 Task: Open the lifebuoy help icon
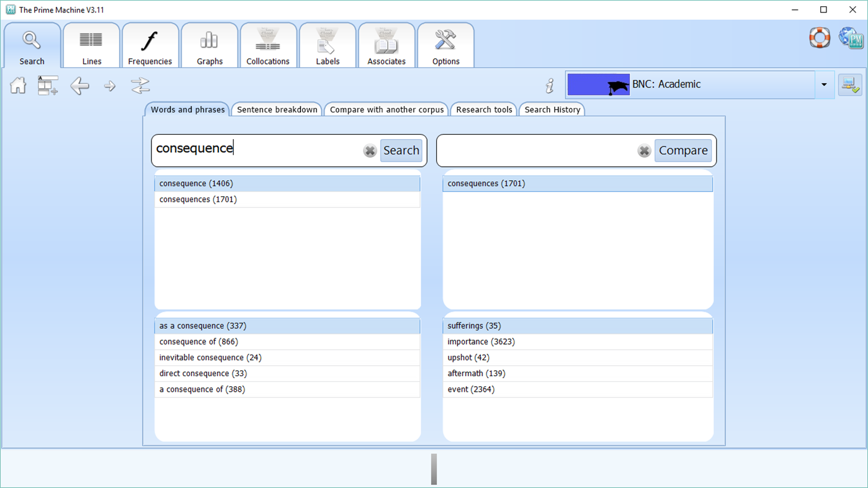coord(820,38)
